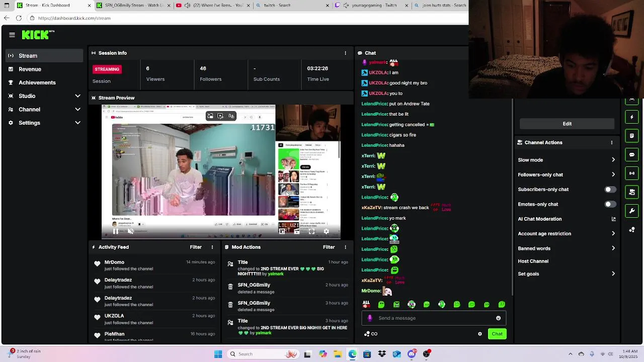Open the Activity Feed three-dot menu
The width and height of the screenshot is (644, 362).
click(x=212, y=247)
